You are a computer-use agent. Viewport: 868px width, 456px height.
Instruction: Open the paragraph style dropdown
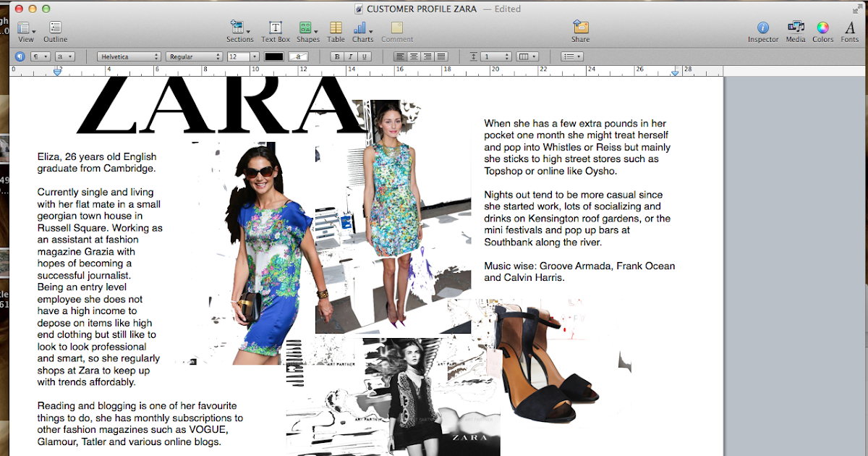pos(40,56)
